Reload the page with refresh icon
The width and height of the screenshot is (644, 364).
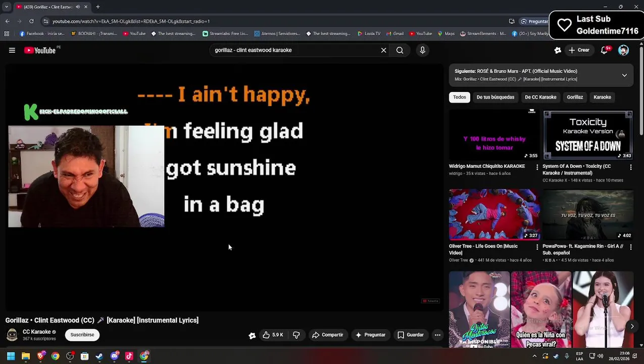pyautogui.click(x=31, y=21)
